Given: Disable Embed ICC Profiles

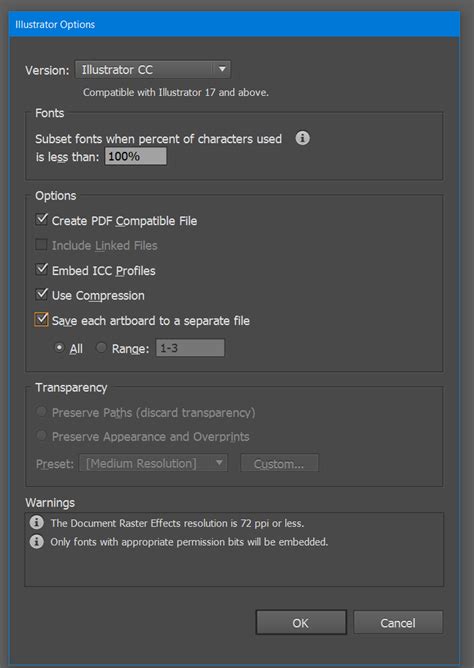Looking at the screenshot, I should point(41,270).
